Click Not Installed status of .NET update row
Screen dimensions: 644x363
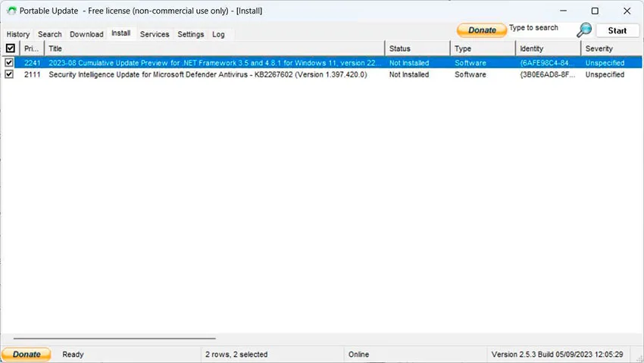tap(409, 63)
